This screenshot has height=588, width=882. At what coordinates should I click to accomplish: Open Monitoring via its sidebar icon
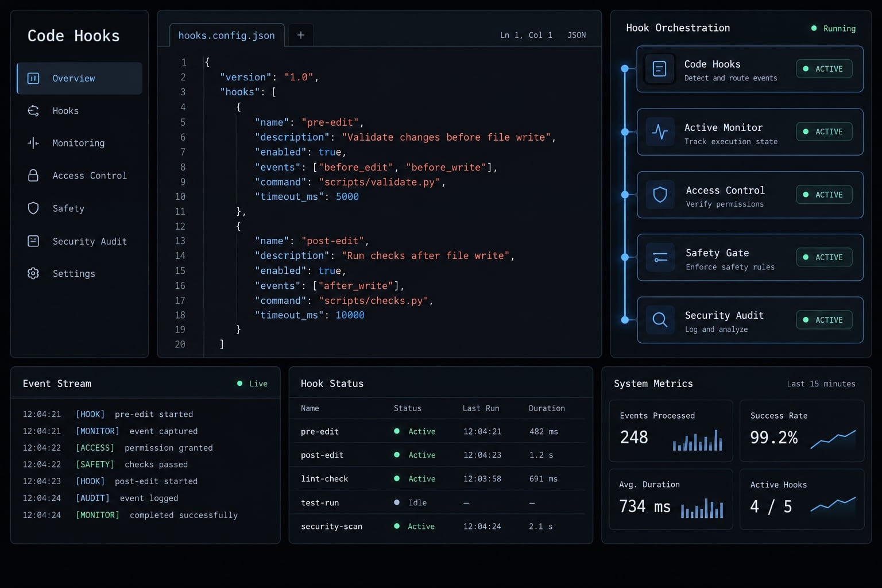33,143
